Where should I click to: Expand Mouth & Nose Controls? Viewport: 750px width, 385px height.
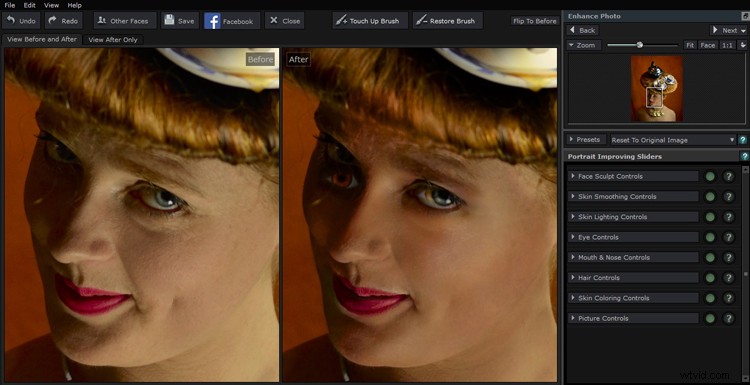(x=633, y=257)
